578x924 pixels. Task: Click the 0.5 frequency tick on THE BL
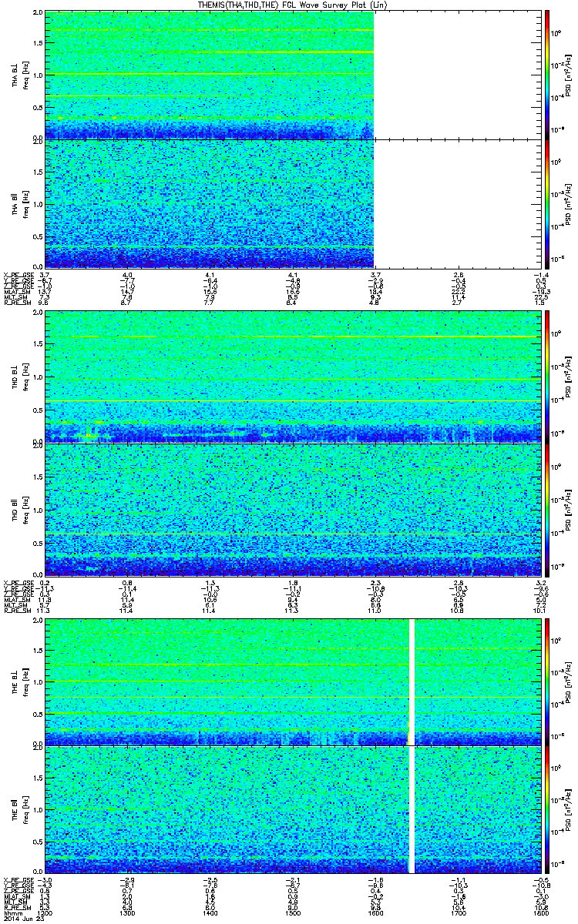coord(38,713)
